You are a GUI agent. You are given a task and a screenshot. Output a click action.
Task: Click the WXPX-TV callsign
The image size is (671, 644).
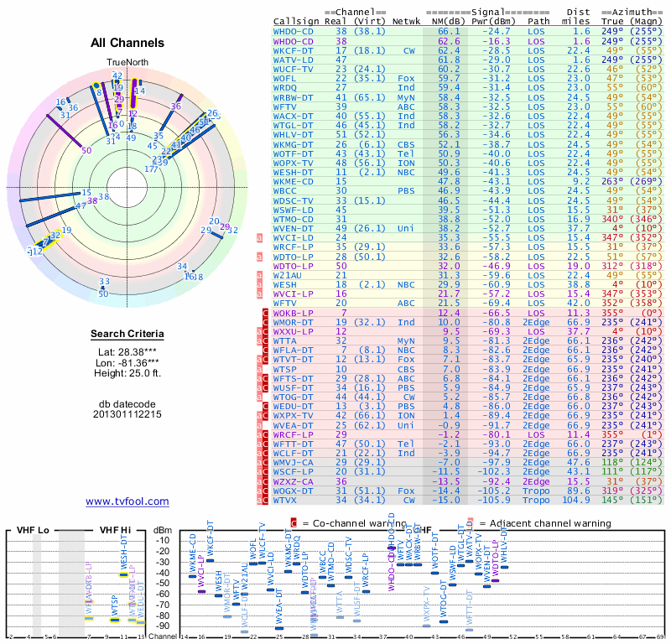[293, 416]
